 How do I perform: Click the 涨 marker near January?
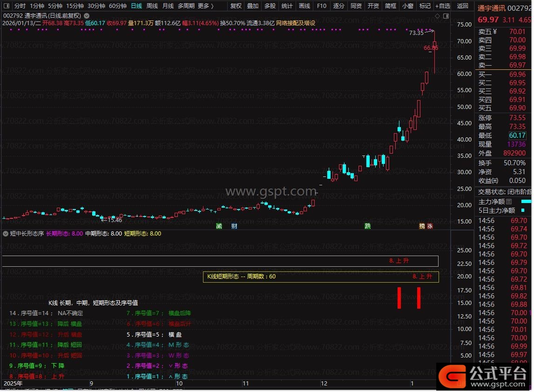pos(430,226)
